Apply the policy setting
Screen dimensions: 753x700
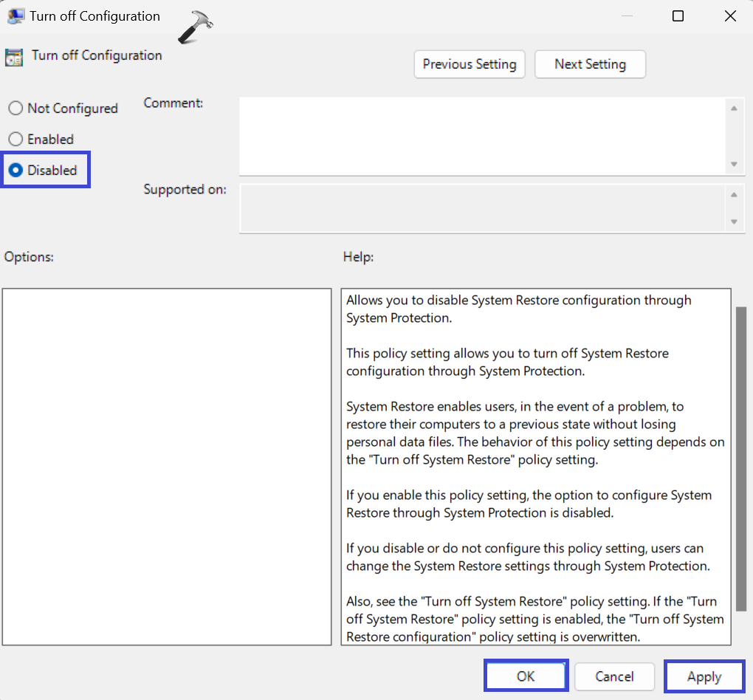point(704,676)
